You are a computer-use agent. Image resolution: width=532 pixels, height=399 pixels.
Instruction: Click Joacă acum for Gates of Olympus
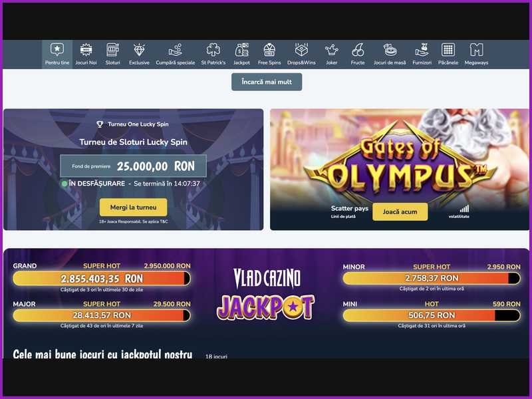pos(400,211)
